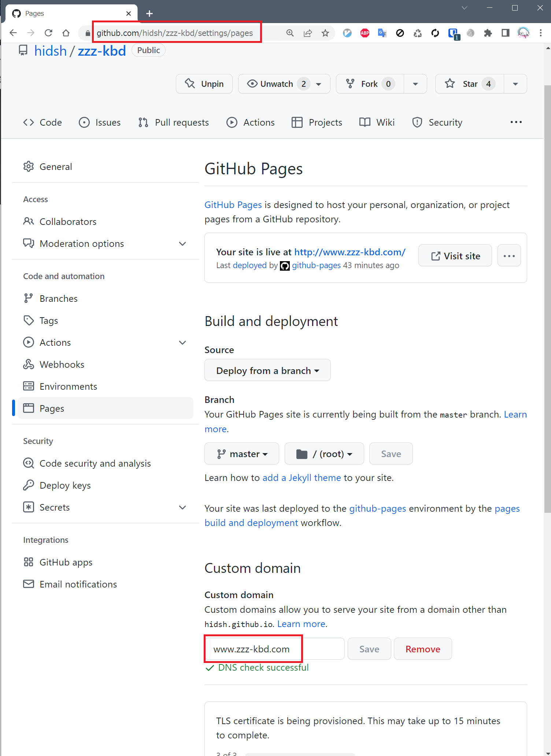Click the GitHub Pages intro link

[233, 205]
